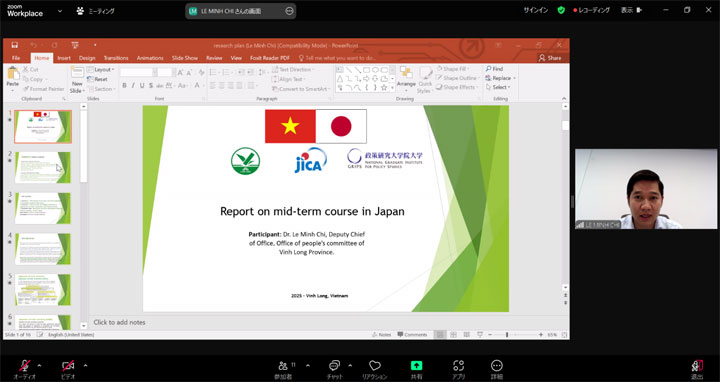
Task: Open the Arrange dropdown button
Action: click(x=406, y=78)
